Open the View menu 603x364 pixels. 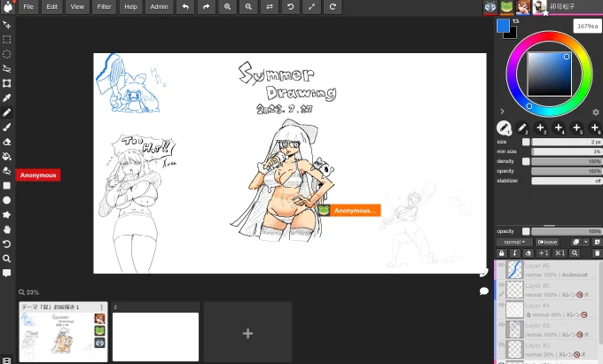77,6
